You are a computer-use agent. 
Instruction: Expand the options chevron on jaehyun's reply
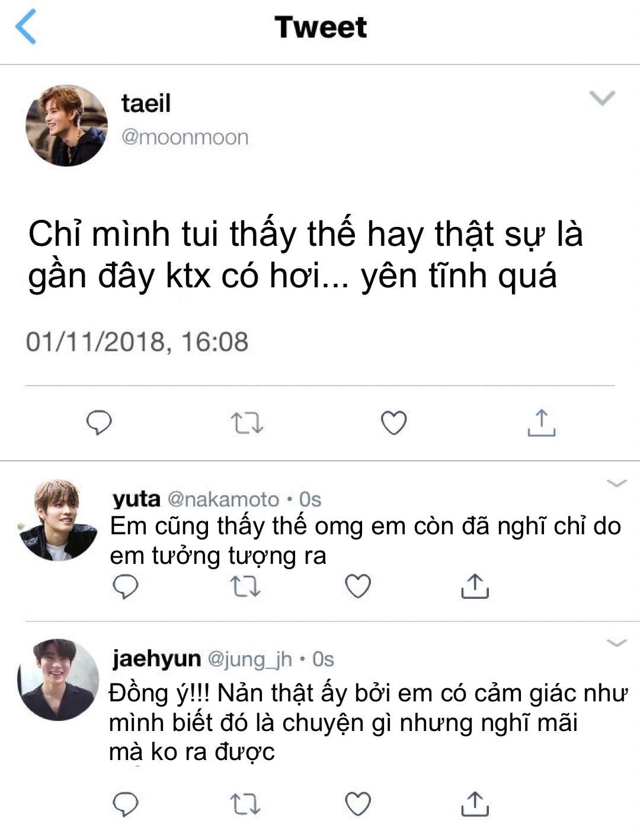[x=617, y=643]
